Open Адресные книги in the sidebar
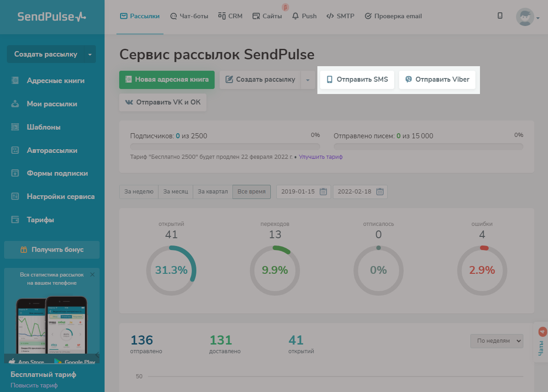The image size is (548, 392). [x=56, y=81]
